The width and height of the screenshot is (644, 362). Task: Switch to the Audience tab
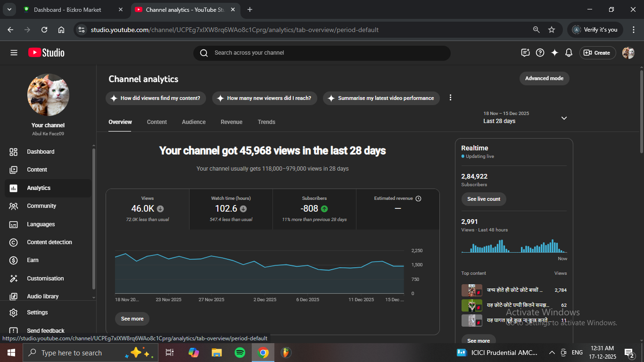click(194, 122)
